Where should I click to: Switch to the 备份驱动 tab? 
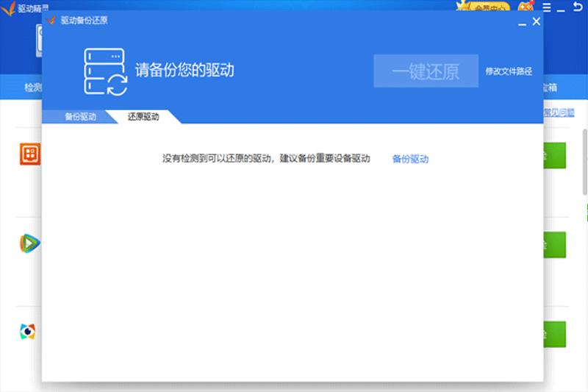click(x=80, y=117)
